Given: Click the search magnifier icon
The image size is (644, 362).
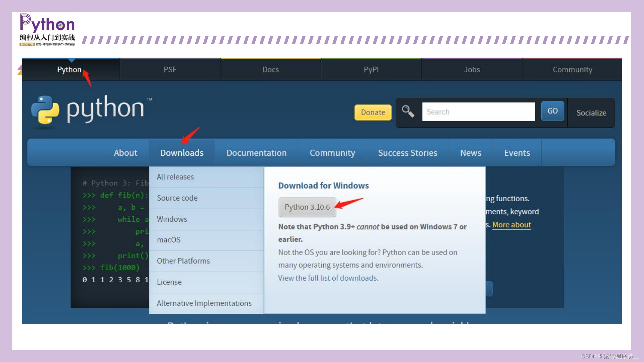Looking at the screenshot, I should coord(408,111).
